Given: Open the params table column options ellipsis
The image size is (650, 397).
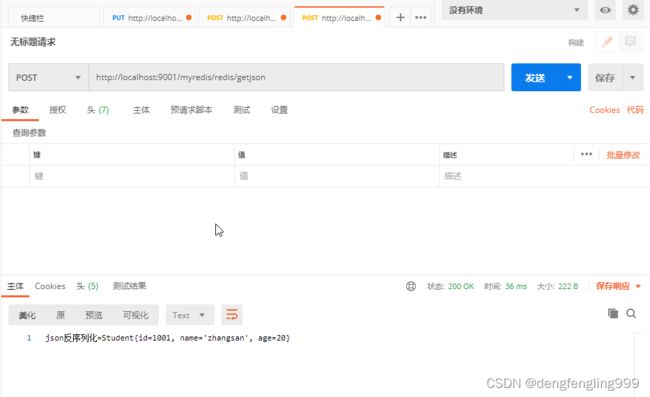Looking at the screenshot, I should (x=586, y=154).
